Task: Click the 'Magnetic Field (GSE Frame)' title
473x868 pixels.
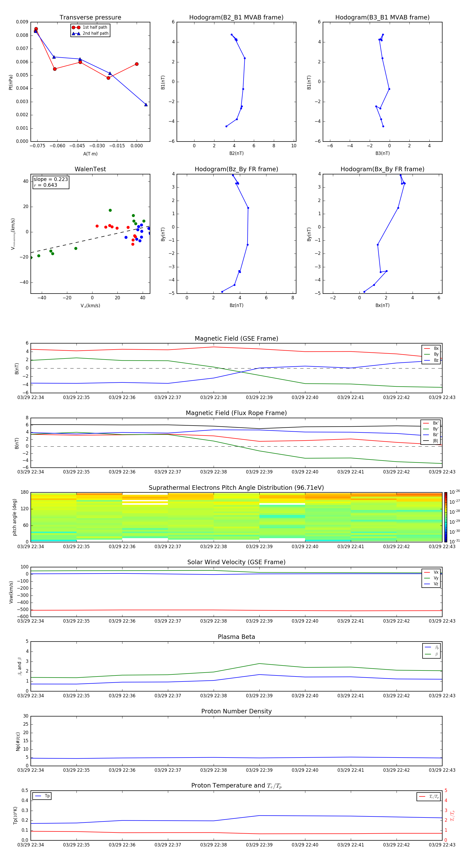Action: pos(236,339)
